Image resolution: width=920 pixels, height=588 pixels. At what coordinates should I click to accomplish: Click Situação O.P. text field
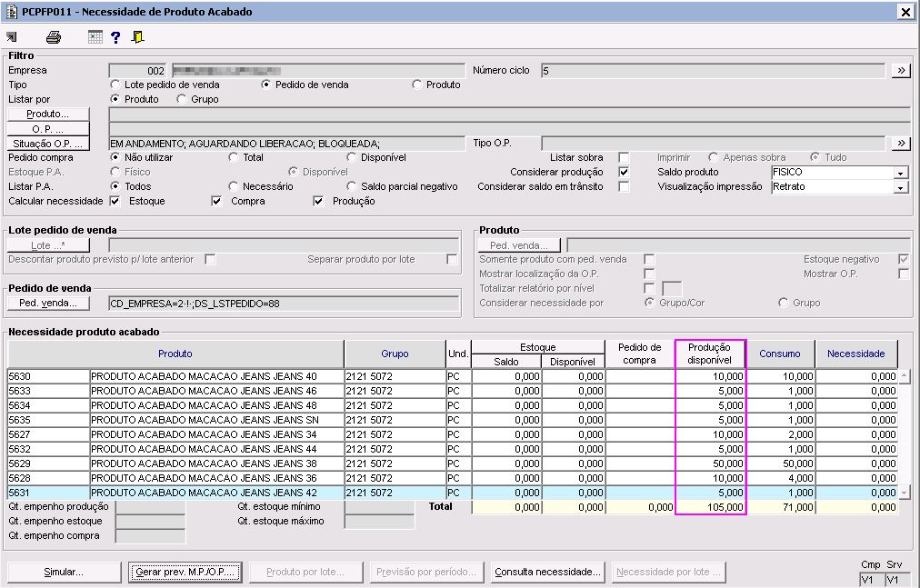[286, 144]
